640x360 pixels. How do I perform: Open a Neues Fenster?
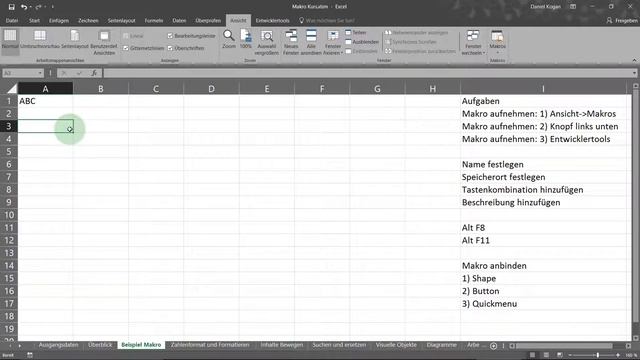[291, 42]
